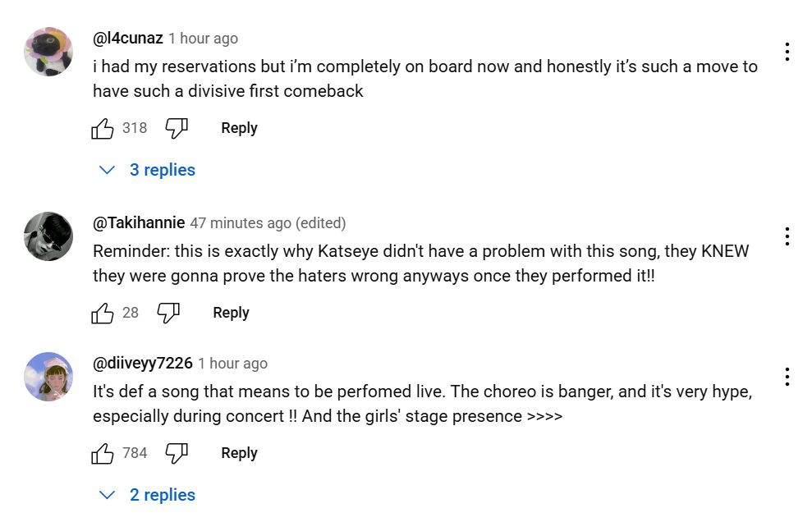Open the three-dot menu on @diiveyy7226's comment

(x=787, y=376)
